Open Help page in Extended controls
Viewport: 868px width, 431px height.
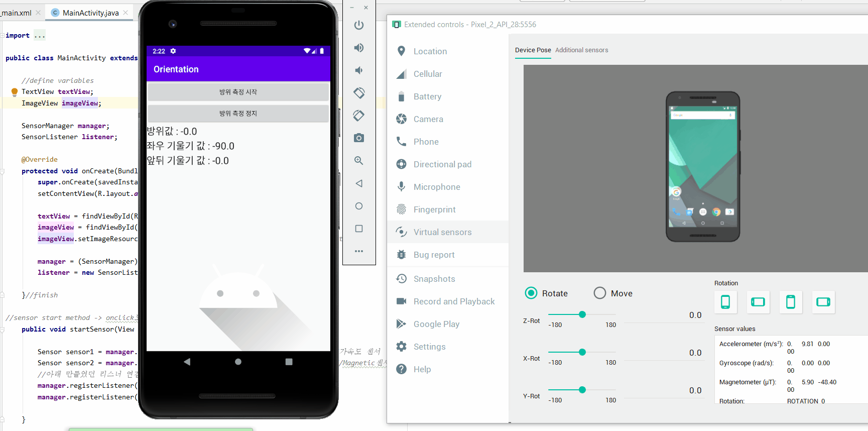pyautogui.click(x=448, y=369)
